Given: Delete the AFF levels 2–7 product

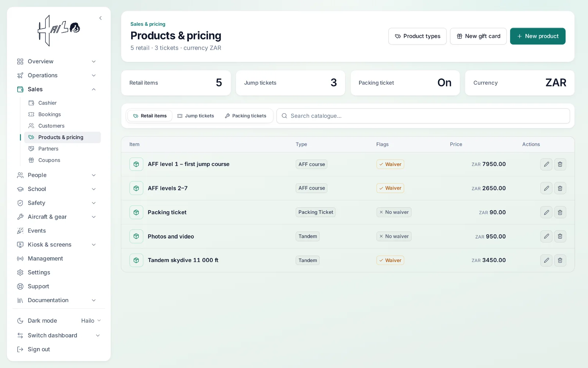Looking at the screenshot, I should pyautogui.click(x=560, y=188).
